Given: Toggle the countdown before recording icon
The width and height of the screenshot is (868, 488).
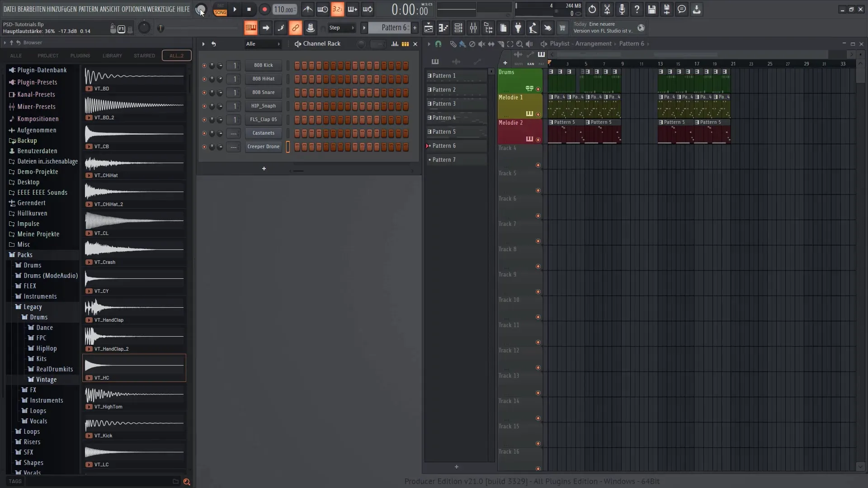Looking at the screenshot, I should point(337,9).
